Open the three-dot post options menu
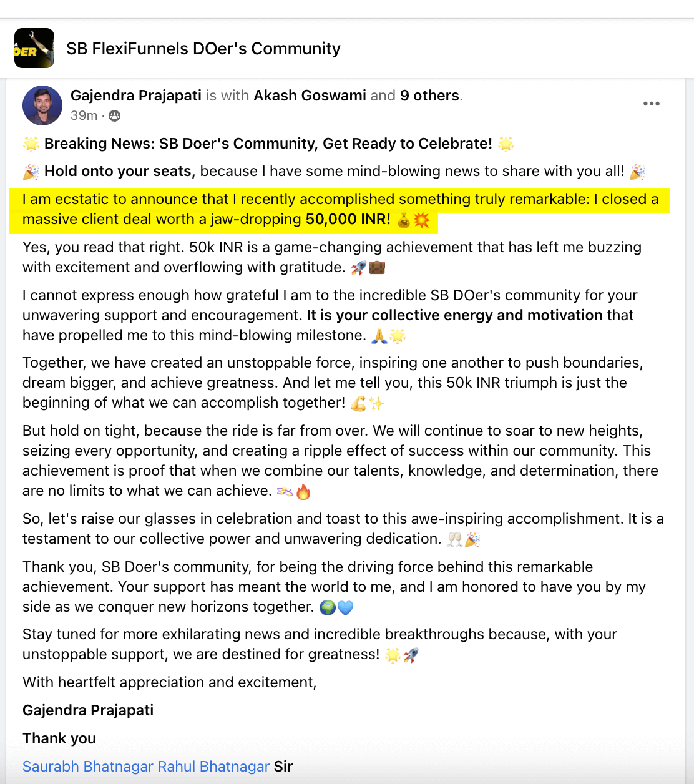 [651, 104]
